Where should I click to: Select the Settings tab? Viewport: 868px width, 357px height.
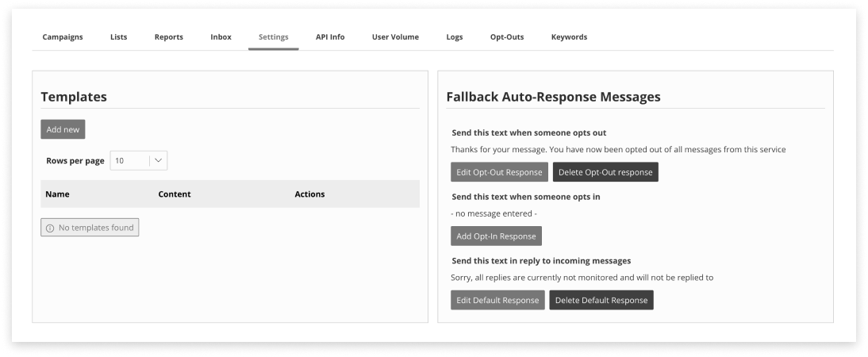tap(274, 37)
